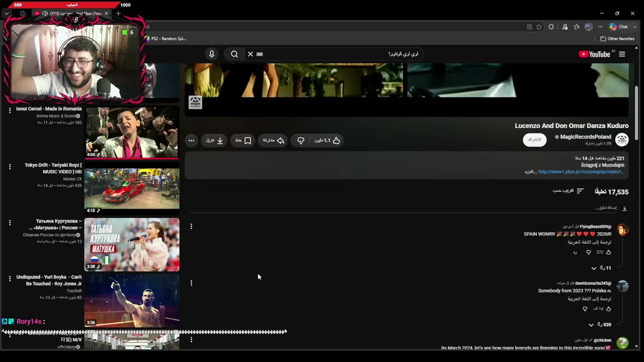Image resolution: width=644 pixels, height=362 pixels.
Task: Open options for Tokyo Drift video
Action: (x=10, y=166)
